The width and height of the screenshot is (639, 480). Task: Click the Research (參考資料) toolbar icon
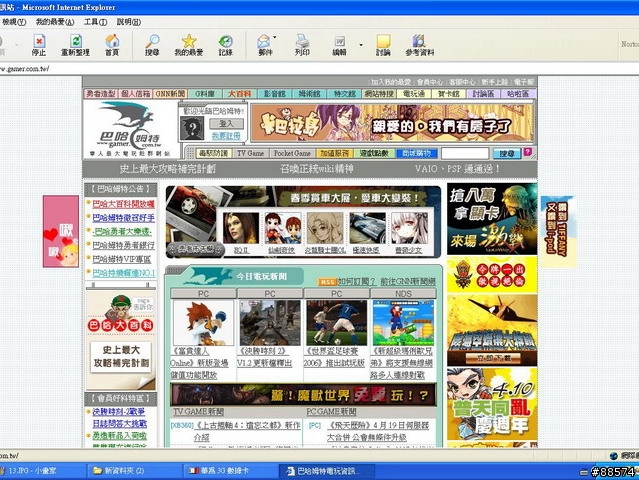(419, 45)
